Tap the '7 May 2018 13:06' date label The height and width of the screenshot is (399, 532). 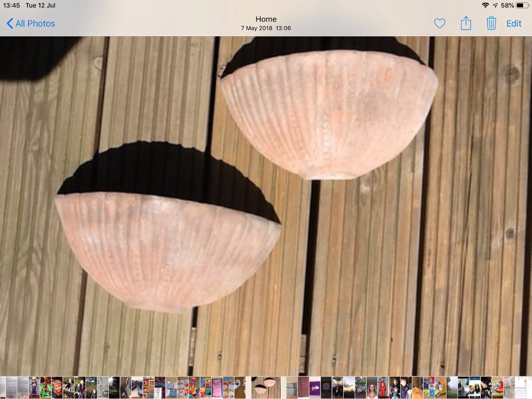tap(266, 28)
